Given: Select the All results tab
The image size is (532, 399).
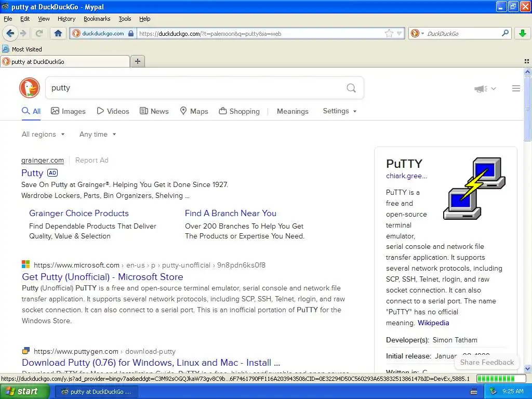Looking at the screenshot, I should coord(31,111).
